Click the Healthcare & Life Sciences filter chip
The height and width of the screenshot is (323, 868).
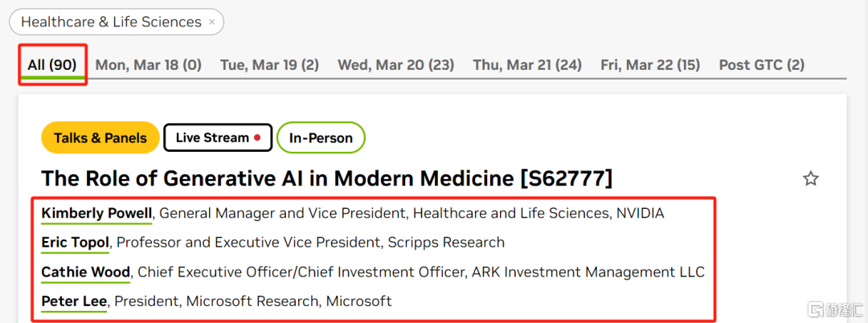click(x=111, y=22)
